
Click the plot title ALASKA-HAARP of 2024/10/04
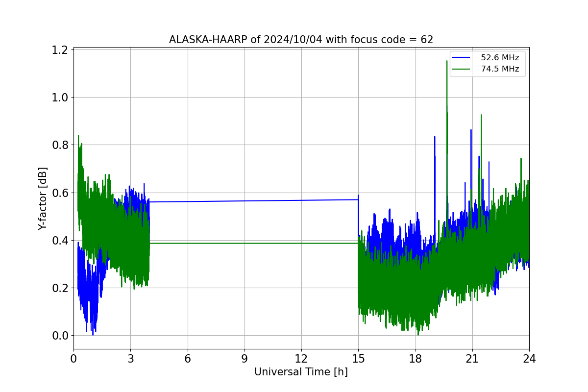[301, 40]
